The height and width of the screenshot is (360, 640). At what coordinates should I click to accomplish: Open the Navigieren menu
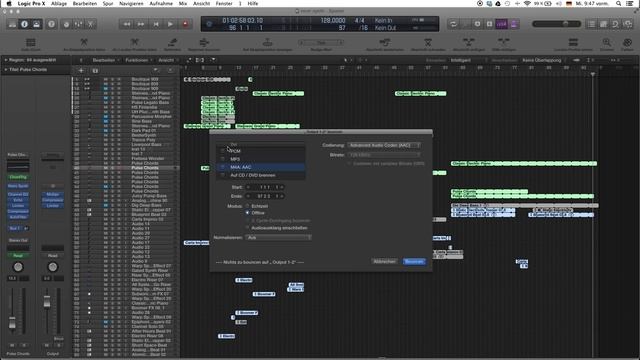click(131, 3)
